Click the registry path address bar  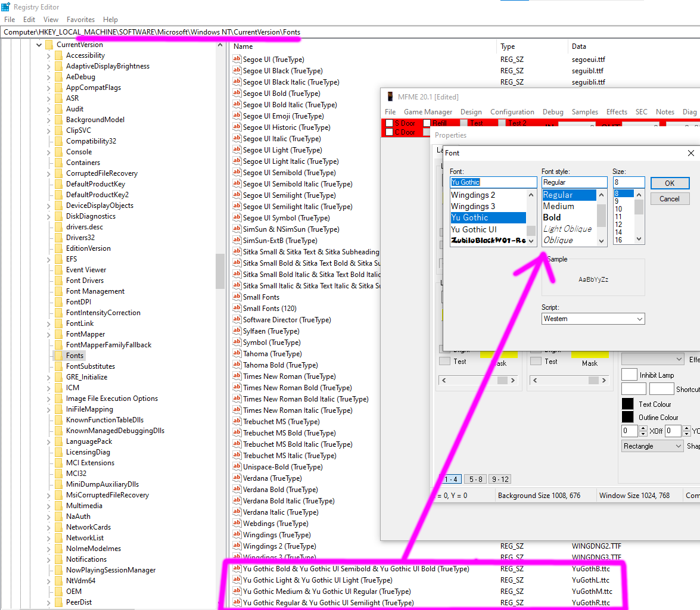tap(350, 32)
